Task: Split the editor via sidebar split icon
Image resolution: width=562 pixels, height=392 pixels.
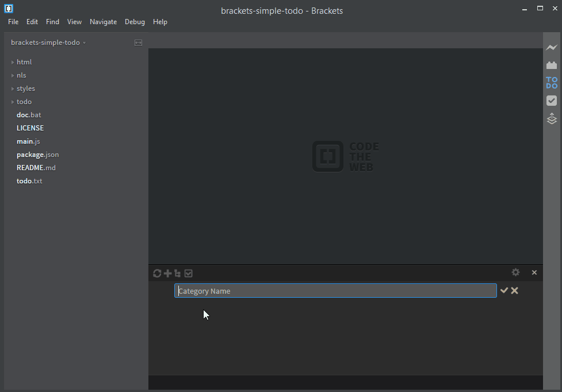Action: [139, 43]
